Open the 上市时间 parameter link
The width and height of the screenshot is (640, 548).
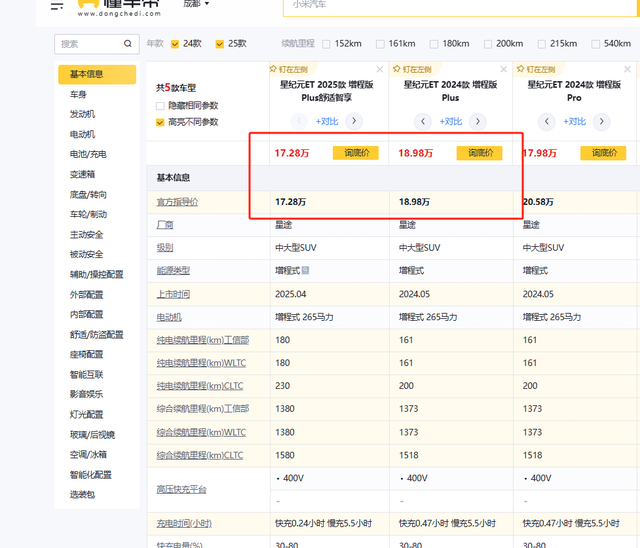(x=173, y=294)
